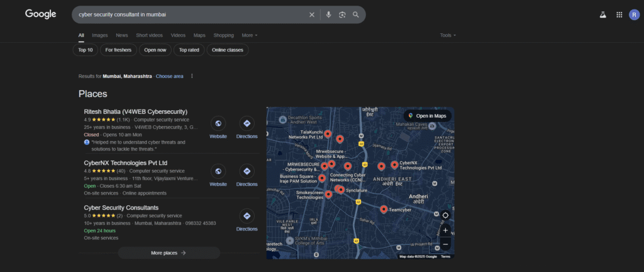
Task: Toggle the Open now filter chip
Action: pyautogui.click(x=155, y=50)
